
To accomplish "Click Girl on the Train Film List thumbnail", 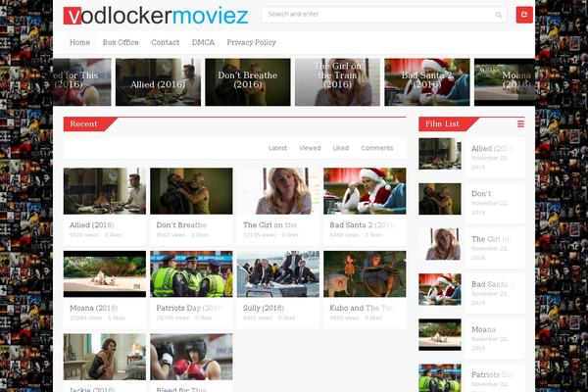I will (440, 244).
